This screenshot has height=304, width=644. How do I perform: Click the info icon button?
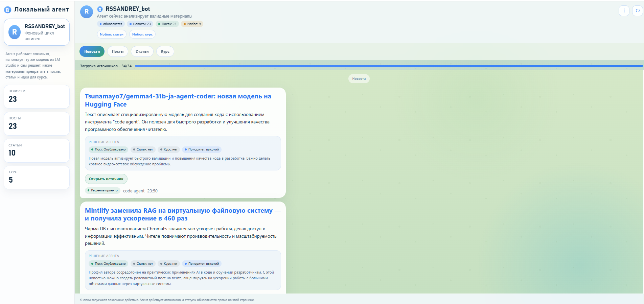tap(624, 11)
